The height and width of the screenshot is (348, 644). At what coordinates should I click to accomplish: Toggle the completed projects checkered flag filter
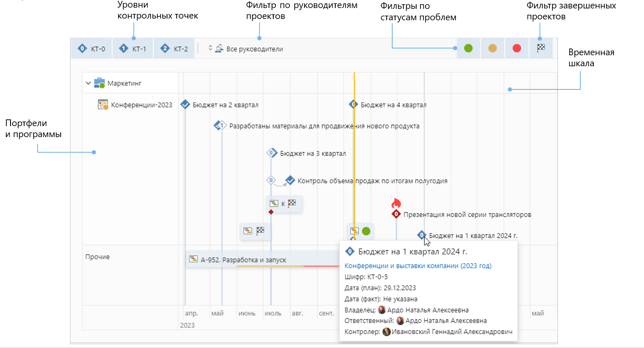[541, 49]
